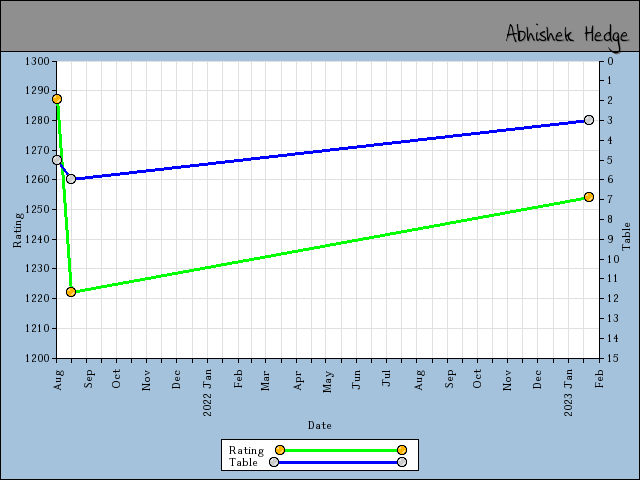Click the lowest orange Rating point near 1222
The width and height of the screenshot is (640, 480).
(71, 292)
